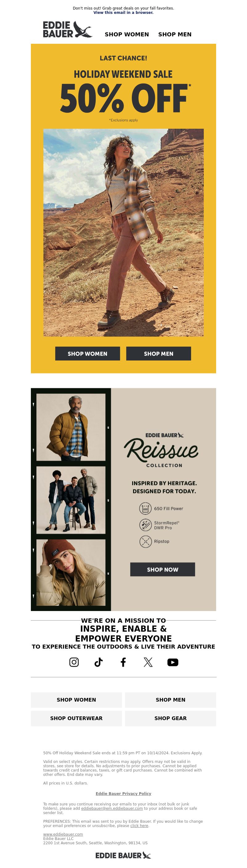This screenshot has height=868, width=247.
Task: Click the woman hiking hero image
Action: (124, 233)
